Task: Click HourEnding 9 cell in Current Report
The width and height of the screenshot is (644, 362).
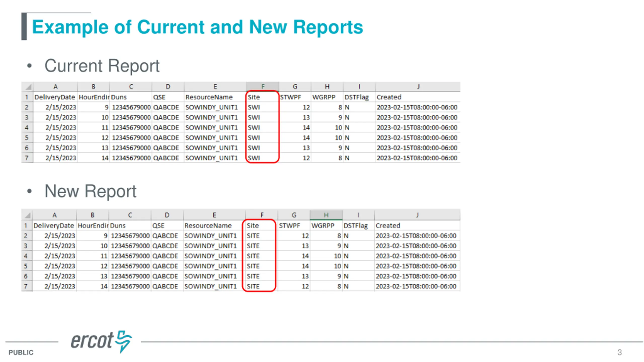Action: (x=94, y=107)
